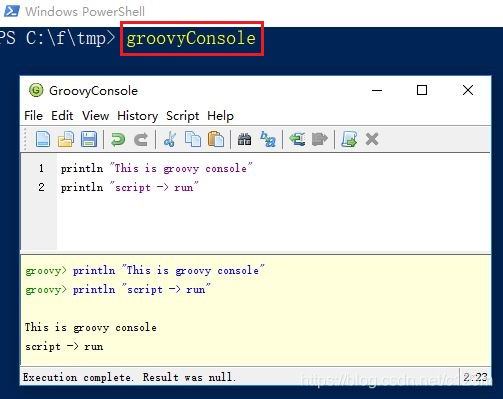This screenshot has width=503, height=399.
Task: Click the Windows PowerShell window title
Action: [85, 11]
